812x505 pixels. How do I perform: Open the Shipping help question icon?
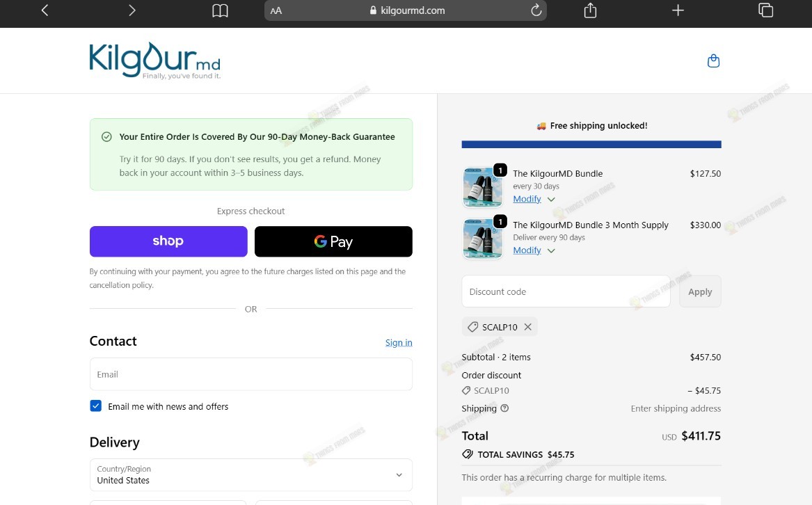(504, 408)
